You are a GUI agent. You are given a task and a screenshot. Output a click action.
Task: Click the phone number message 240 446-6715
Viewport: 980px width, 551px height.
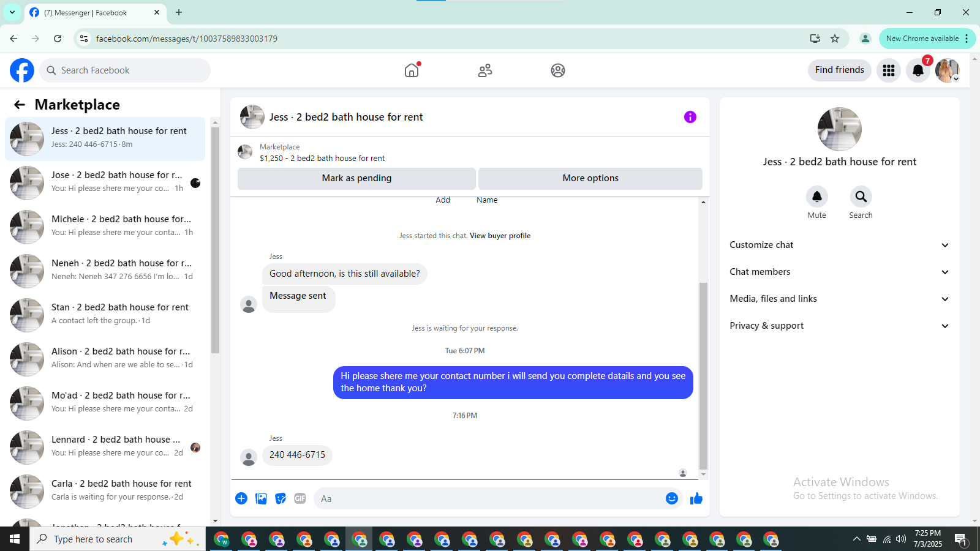click(x=298, y=455)
